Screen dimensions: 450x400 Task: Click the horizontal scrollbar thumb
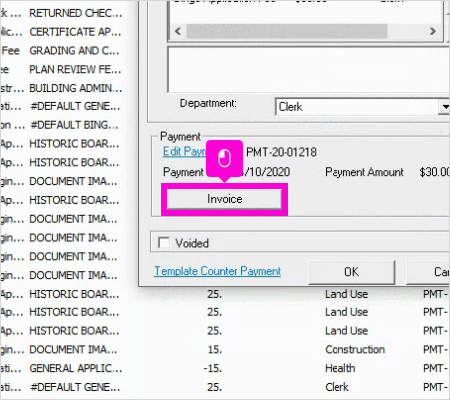[x=287, y=32]
